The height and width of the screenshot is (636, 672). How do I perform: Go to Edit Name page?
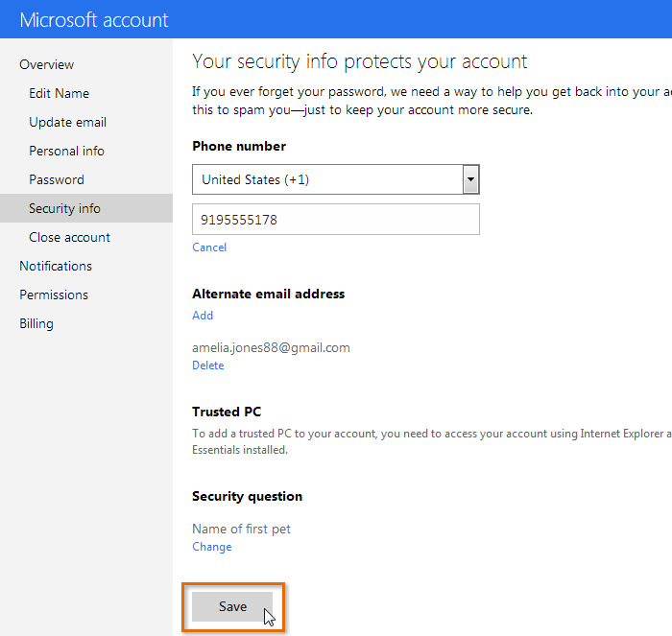pos(60,93)
